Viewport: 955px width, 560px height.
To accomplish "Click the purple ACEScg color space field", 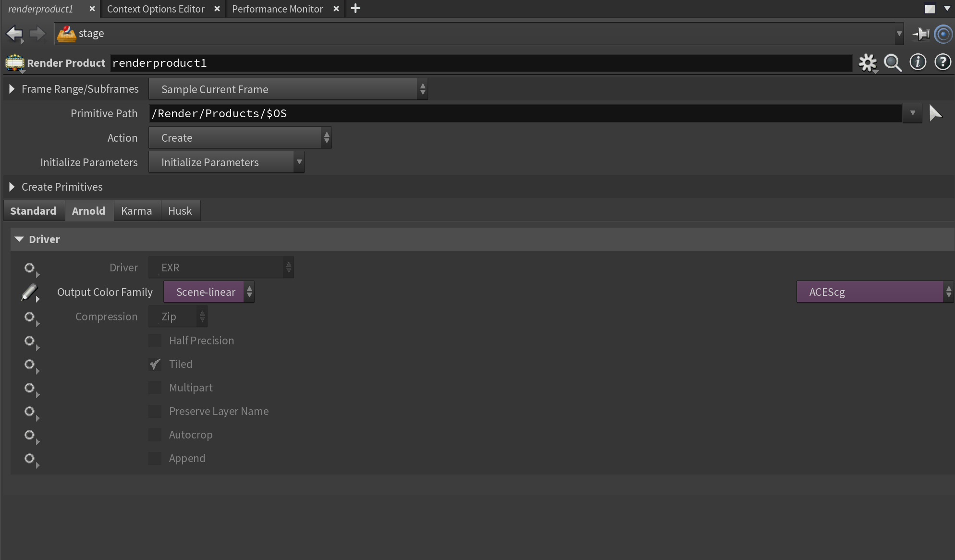I will coord(869,292).
